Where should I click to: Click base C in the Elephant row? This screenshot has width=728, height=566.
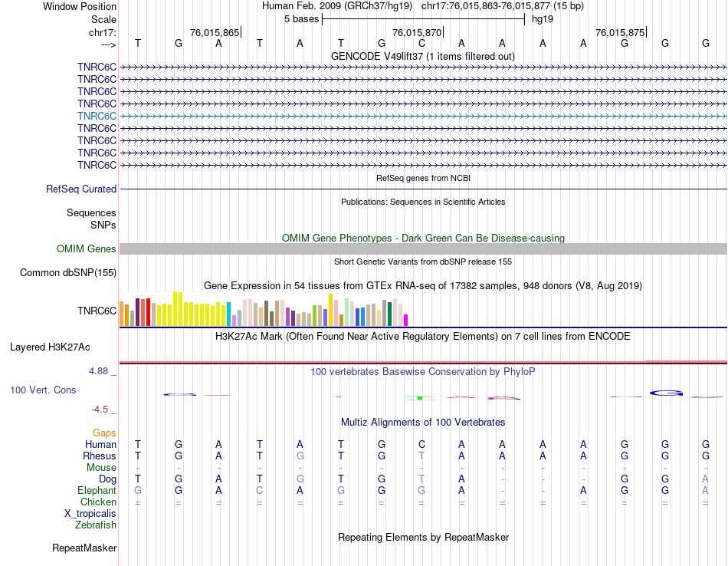click(x=260, y=490)
